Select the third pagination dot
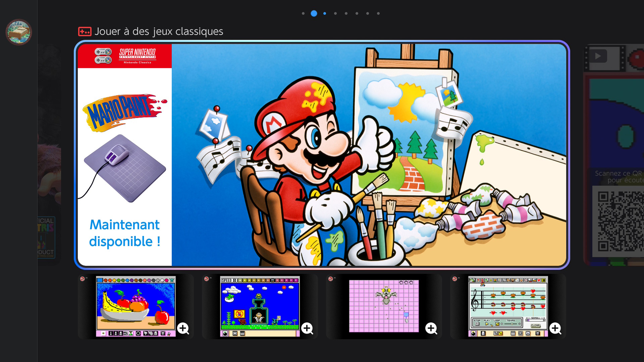 click(325, 13)
